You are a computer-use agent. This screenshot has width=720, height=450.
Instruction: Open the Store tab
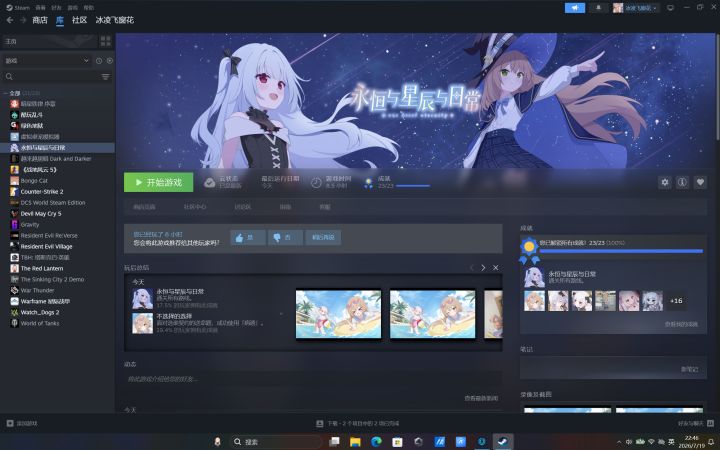40,20
